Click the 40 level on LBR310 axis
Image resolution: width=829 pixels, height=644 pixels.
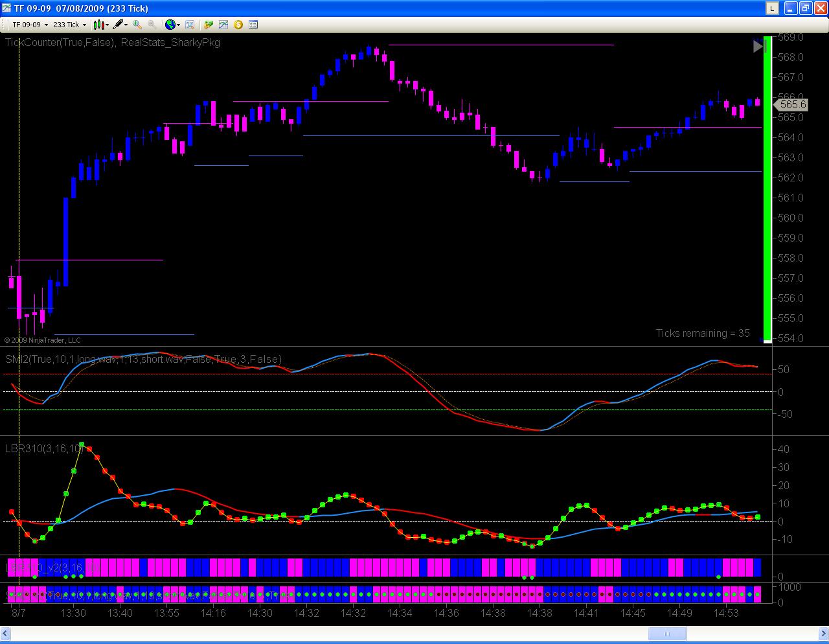point(783,449)
